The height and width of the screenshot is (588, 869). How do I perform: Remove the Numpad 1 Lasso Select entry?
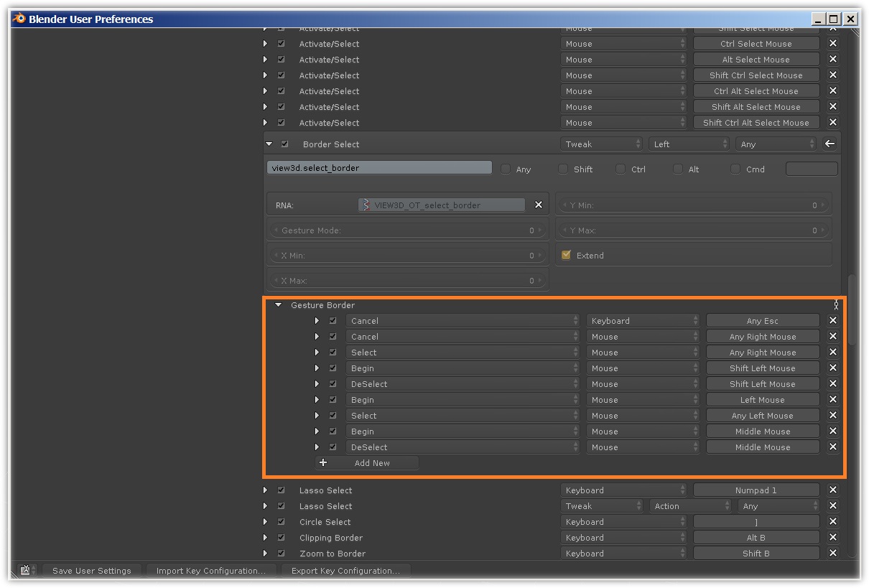(832, 490)
